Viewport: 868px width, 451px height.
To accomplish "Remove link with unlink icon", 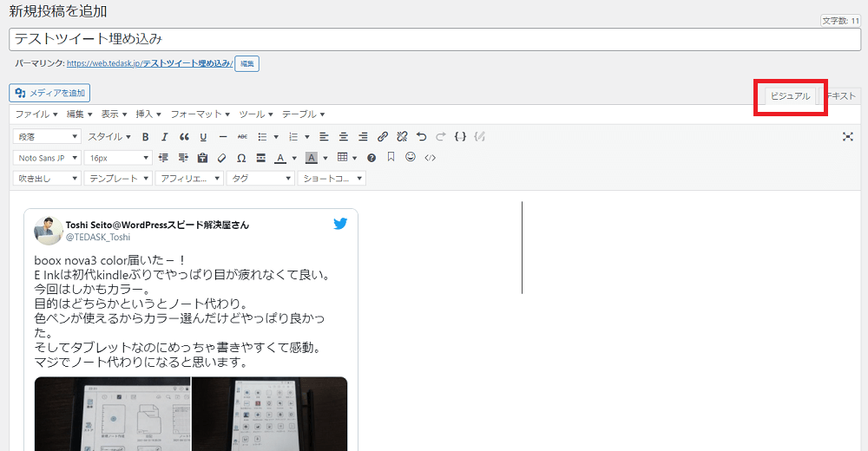I will [402, 137].
